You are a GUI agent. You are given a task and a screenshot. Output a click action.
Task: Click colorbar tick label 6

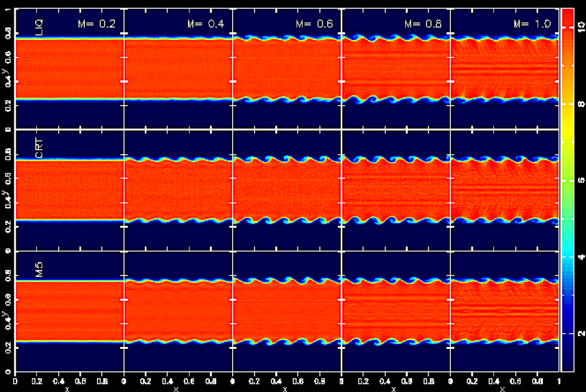tap(581, 181)
